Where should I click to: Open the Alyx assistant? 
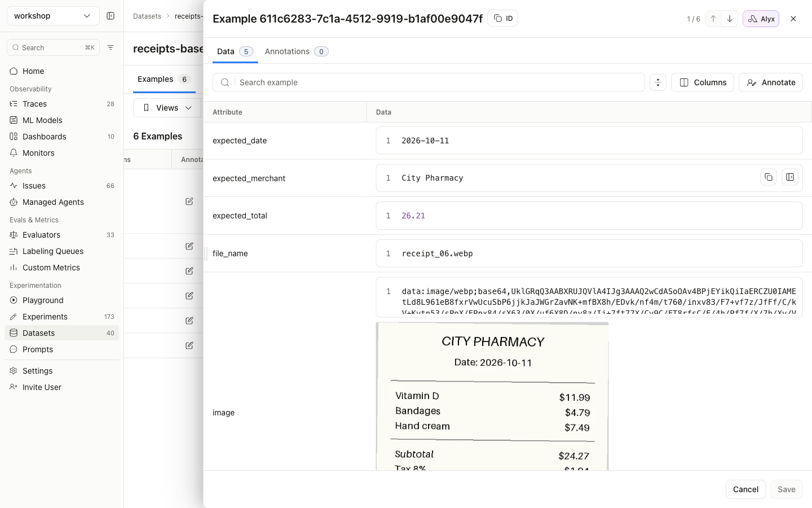click(x=761, y=19)
